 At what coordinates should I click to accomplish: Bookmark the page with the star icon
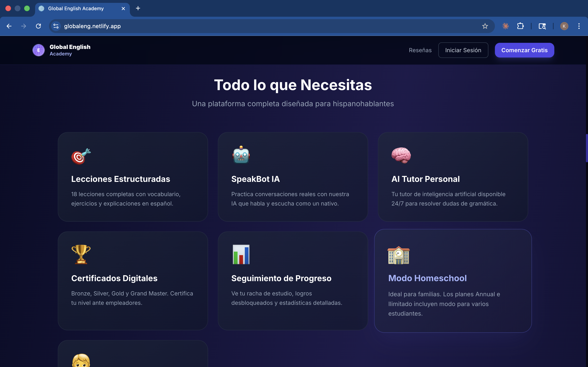[485, 26]
